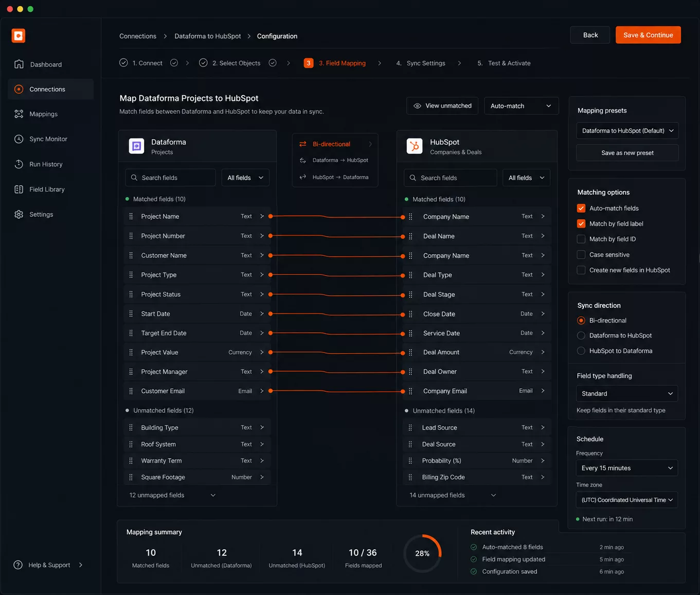Click search magnifier in HubSpot fields box
700x595 pixels.
pos(413,178)
